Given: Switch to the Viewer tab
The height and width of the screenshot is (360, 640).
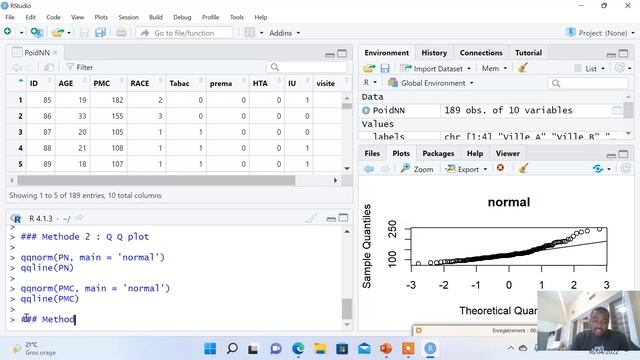Looking at the screenshot, I should click(507, 153).
